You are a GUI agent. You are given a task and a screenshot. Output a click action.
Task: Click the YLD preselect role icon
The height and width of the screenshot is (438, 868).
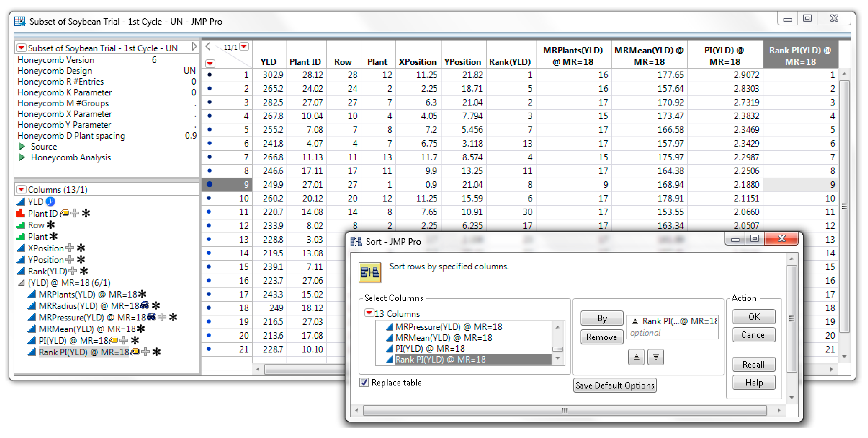tap(50, 202)
